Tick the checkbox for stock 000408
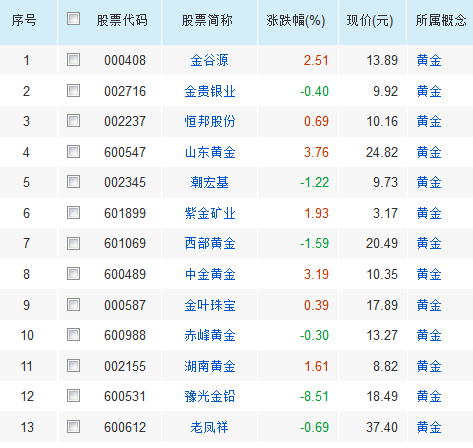Screen dimensions: 473x448 pos(73,60)
